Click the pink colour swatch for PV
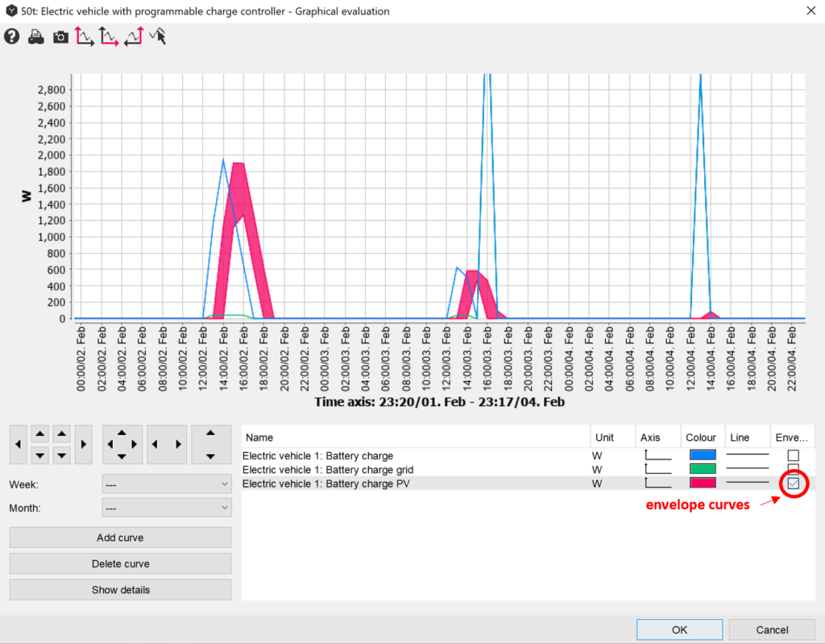This screenshot has height=644, width=825. coord(703,484)
